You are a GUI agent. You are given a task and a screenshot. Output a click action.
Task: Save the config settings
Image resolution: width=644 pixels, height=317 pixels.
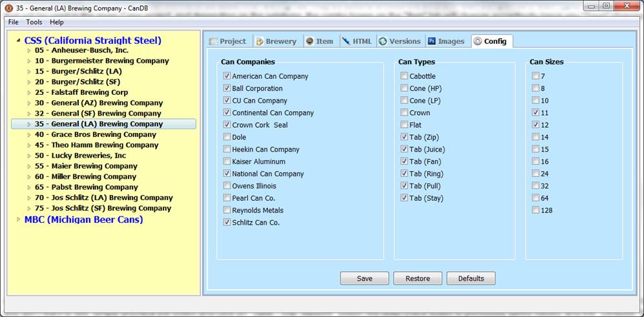coord(364,278)
